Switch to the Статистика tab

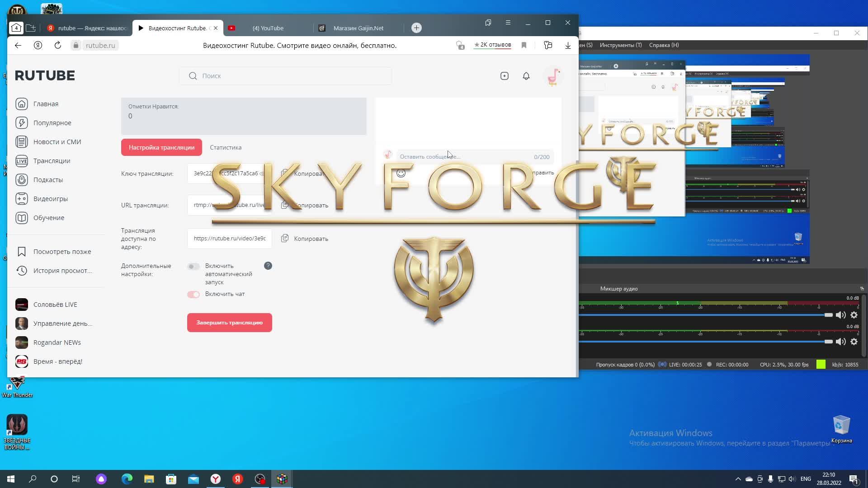[226, 148]
